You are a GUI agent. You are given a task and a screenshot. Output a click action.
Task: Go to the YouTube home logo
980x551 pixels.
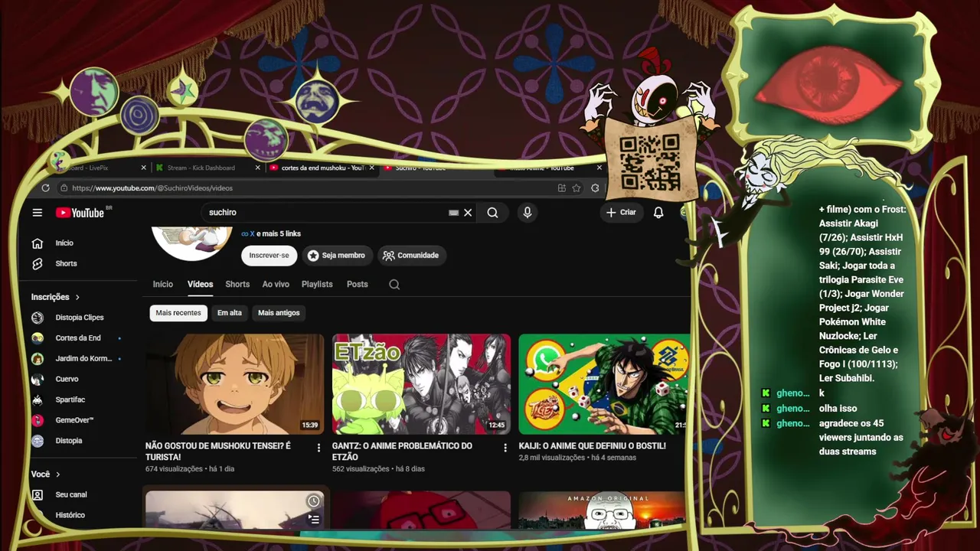pyautogui.click(x=80, y=213)
